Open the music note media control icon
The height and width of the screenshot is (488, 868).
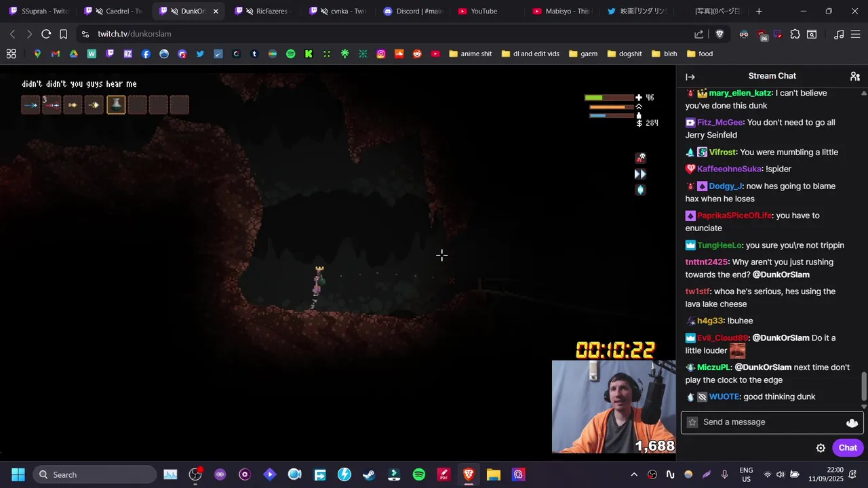(839, 34)
